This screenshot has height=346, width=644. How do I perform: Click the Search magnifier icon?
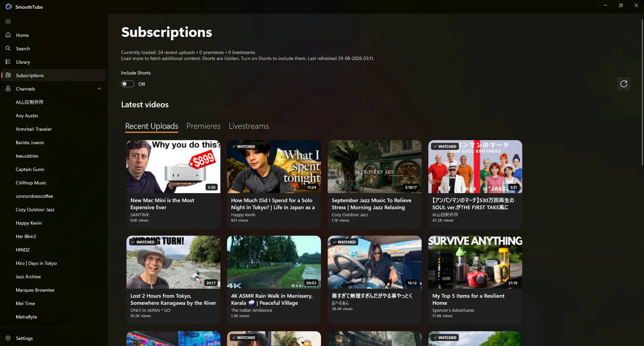(8, 48)
